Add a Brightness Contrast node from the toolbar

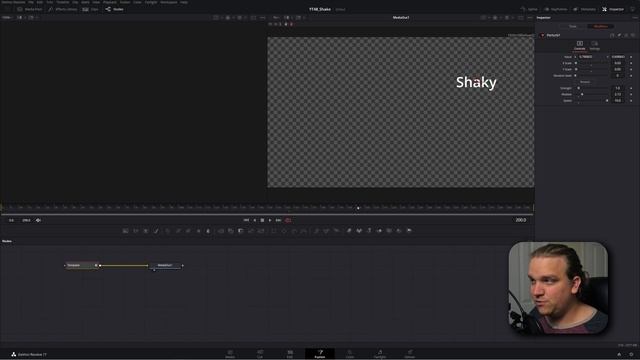(198, 231)
